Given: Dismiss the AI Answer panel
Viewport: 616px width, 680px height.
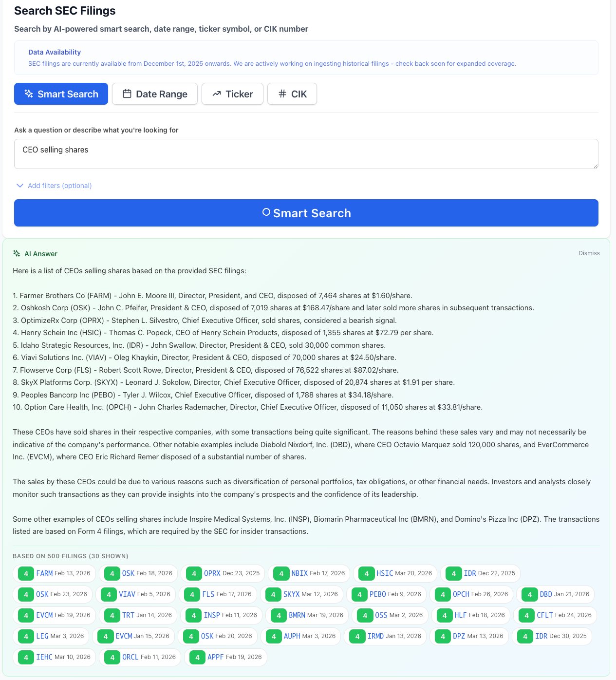Looking at the screenshot, I should (x=589, y=253).
